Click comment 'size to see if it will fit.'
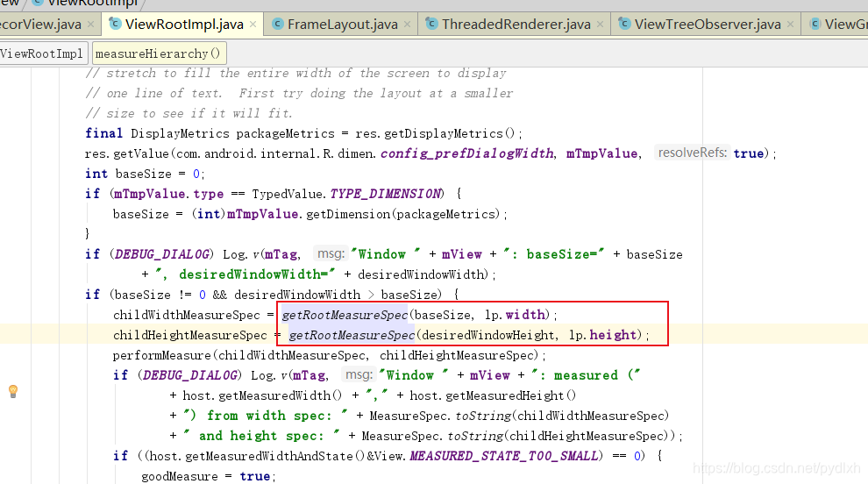This screenshot has width=868, height=484. point(199,113)
